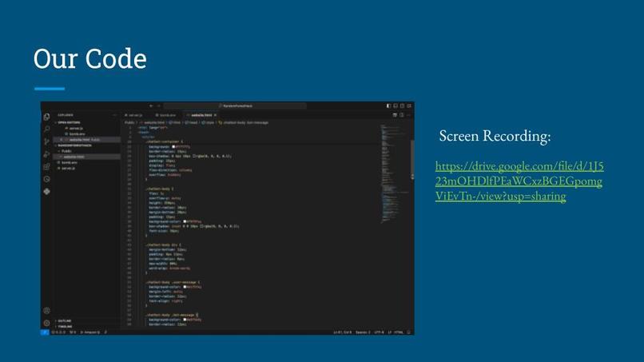The image size is (644, 362).
Task: Click the head breadcrumb segment
Action: [x=192, y=122]
